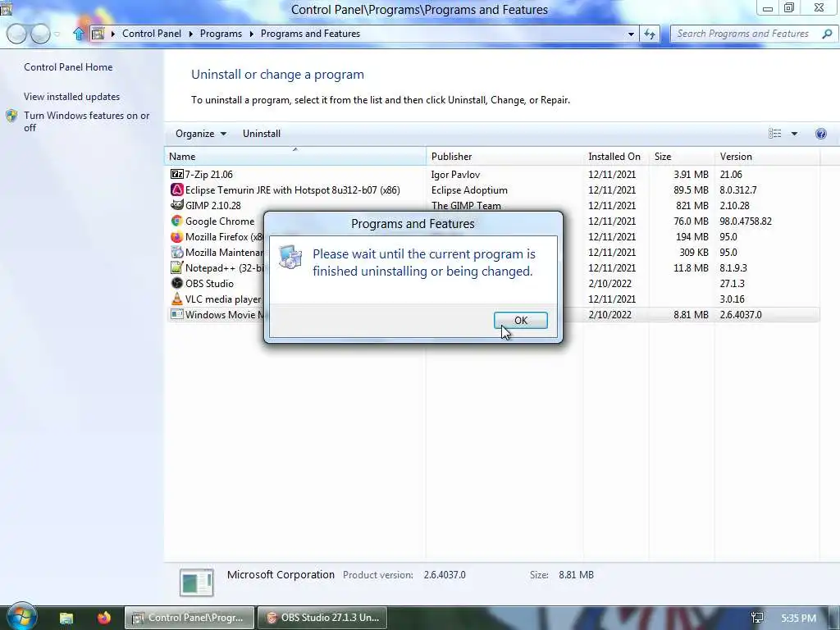This screenshot has width=840, height=630.
Task: Open the help question mark icon
Action: (x=820, y=134)
